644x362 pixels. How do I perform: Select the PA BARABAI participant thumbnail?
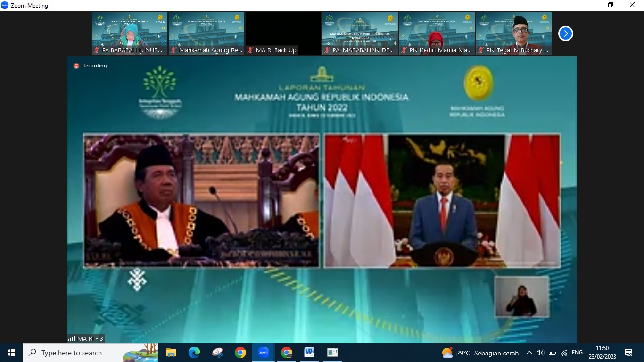click(130, 33)
